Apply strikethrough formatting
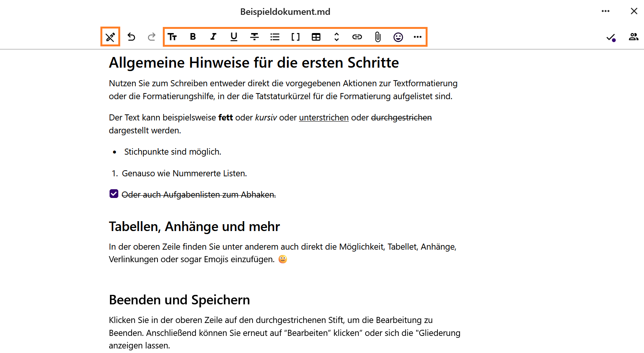Screen dimensions: 644x353 (x=254, y=37)
